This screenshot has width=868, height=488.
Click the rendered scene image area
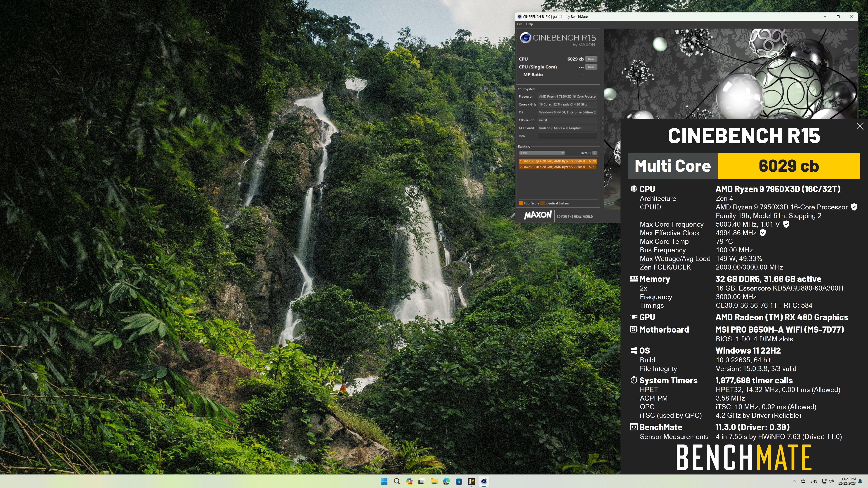coord(731,73)
